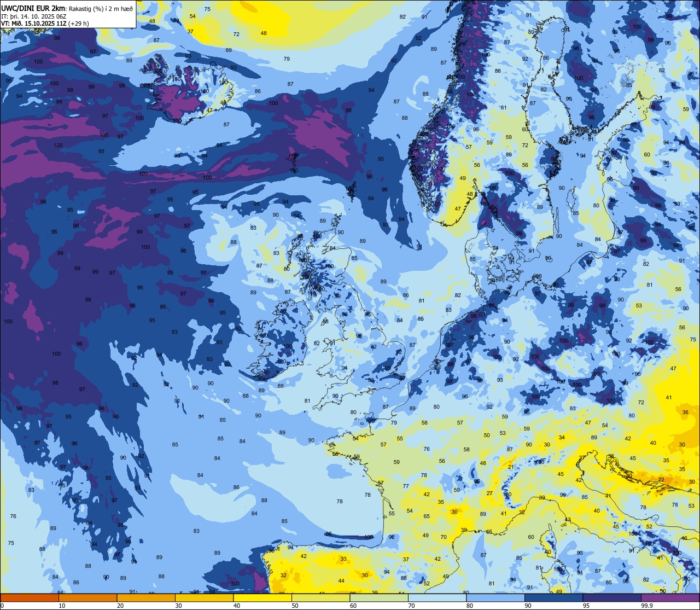
Task: Click the legend tick label 50
Action: [x=295, y=606]
